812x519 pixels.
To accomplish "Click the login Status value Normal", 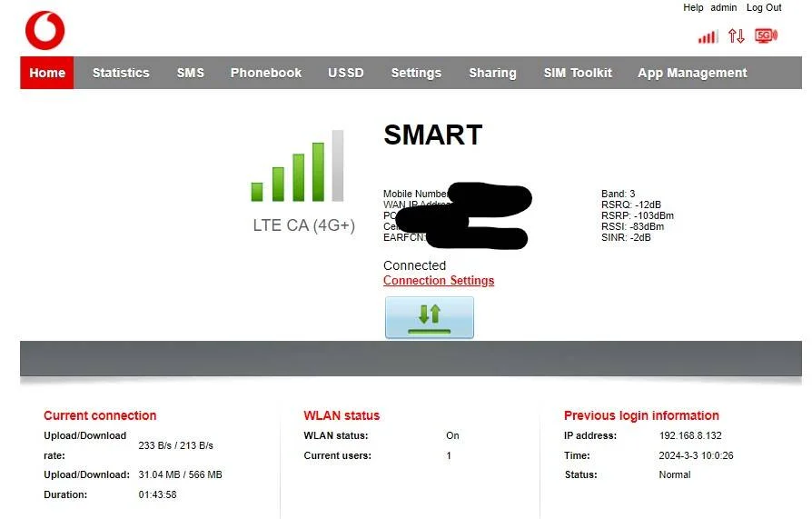I will pos(675,474).
